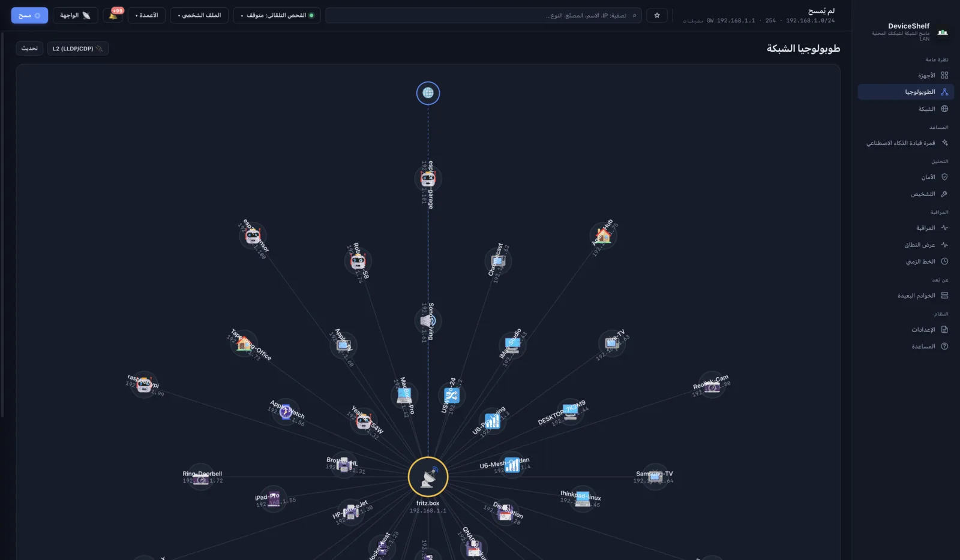Open the notifications bell with +99 badge
This screenshot has height=560, width=960.
point(113,15)
